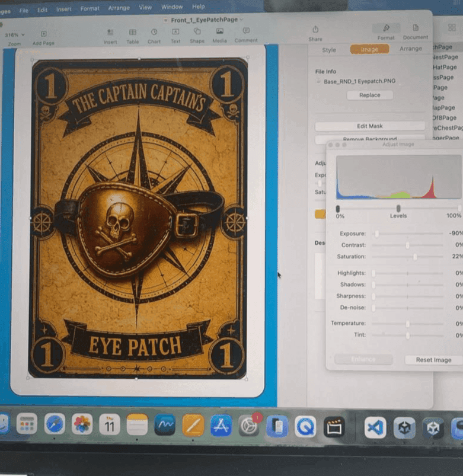Click the Of8Page entry in page list
This screenshot has width=463, height=476.
(x=445, y=118)
